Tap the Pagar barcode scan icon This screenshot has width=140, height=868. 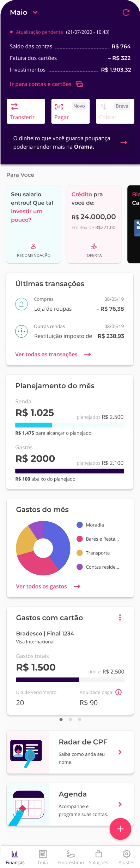(x=59, y=106)
